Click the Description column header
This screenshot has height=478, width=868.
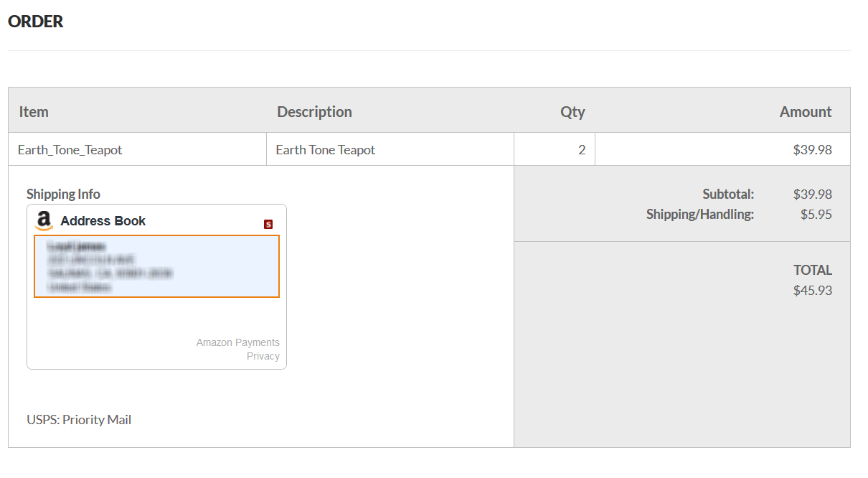pos(314,112)
